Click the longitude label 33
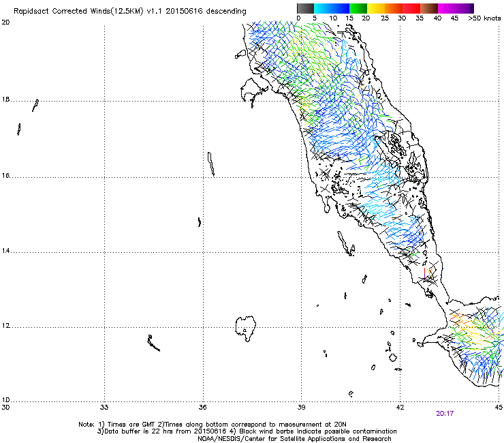Image resolution: width=504 pixels, height=443 pixels. [x=104, y=408]
